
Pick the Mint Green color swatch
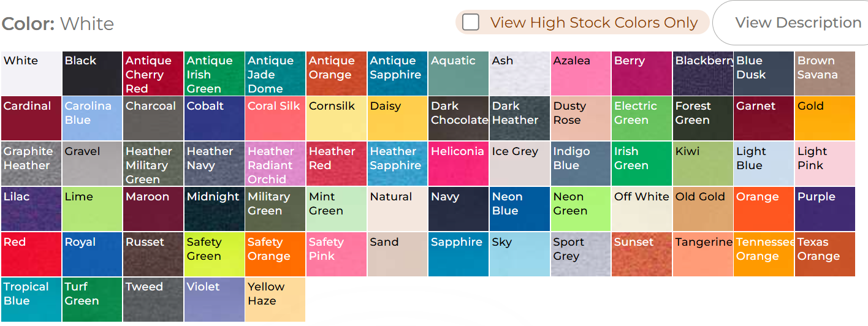point(336,209)
